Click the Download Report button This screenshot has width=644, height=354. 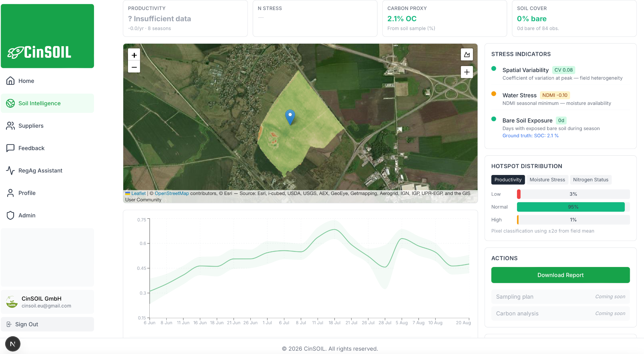pyautogui.click(x=560, y=275)
